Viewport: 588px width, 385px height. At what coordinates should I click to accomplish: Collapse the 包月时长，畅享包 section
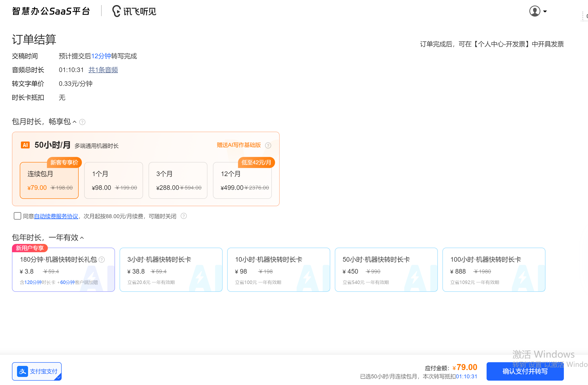(74, 122)
